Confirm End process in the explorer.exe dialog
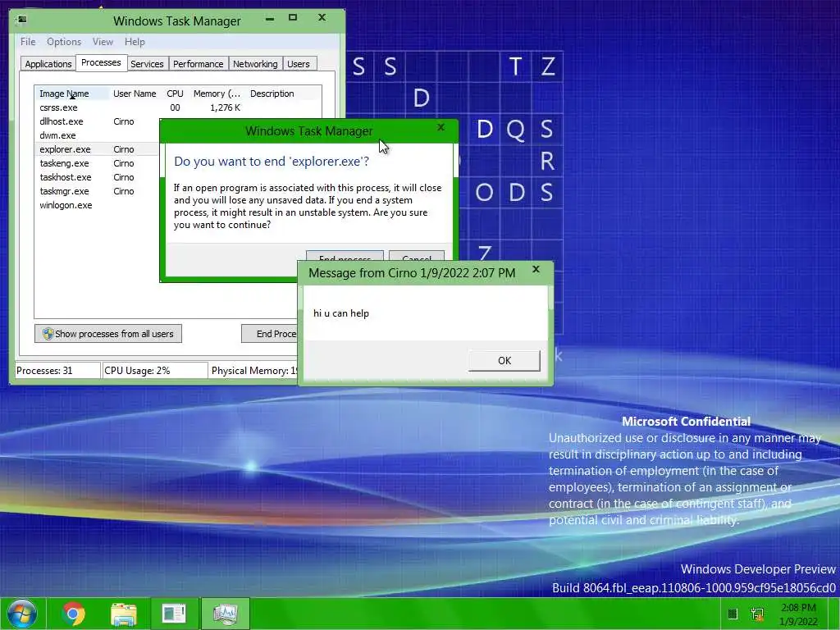The height and width of the screenshot is (630, 840). [345, 257]
